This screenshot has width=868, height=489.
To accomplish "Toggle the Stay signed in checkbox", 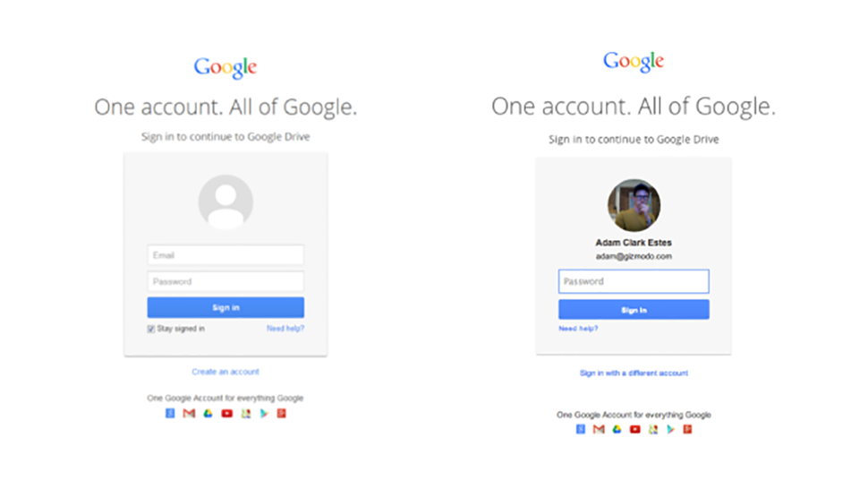I will 151,329.
